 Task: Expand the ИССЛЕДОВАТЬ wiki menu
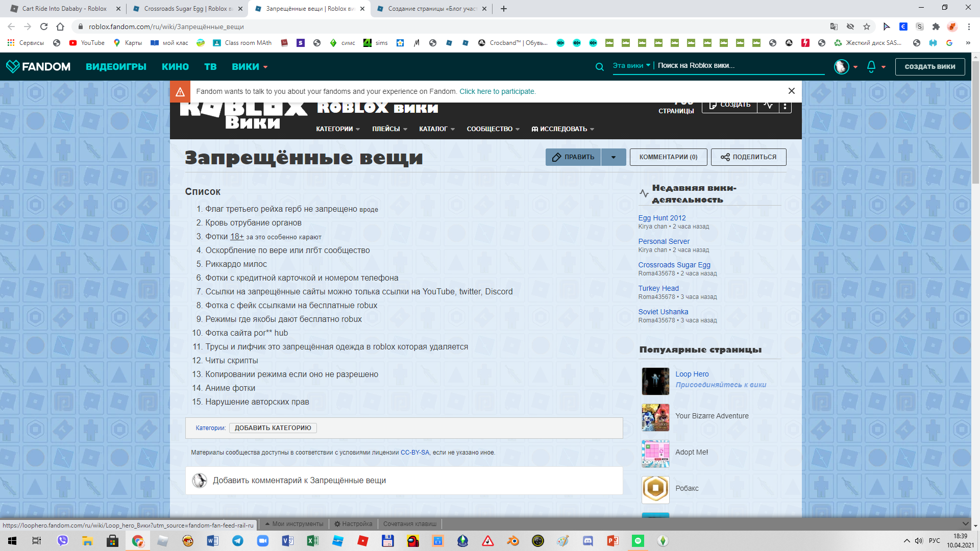coord(563,129)
